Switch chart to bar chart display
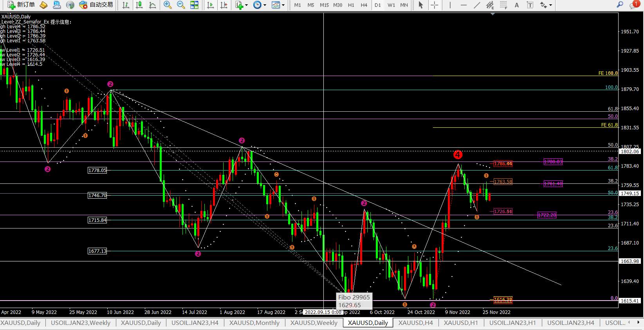 (x=126, y=5)
